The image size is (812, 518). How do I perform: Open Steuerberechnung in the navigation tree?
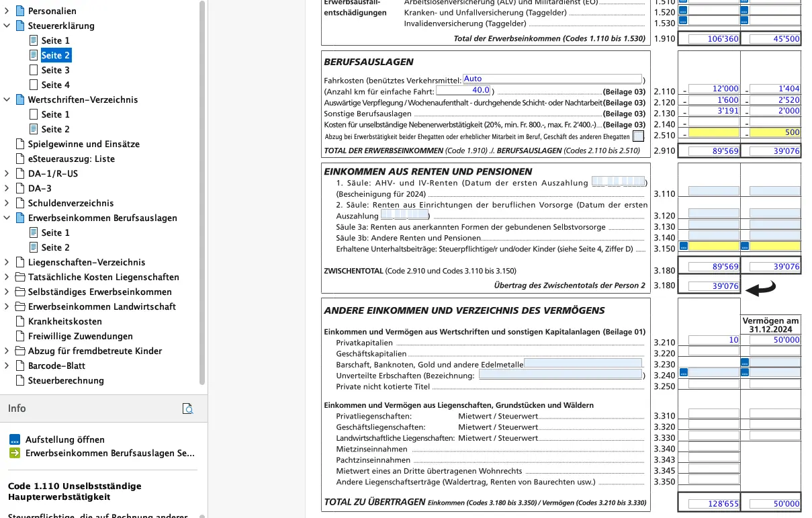coord(66,380)
